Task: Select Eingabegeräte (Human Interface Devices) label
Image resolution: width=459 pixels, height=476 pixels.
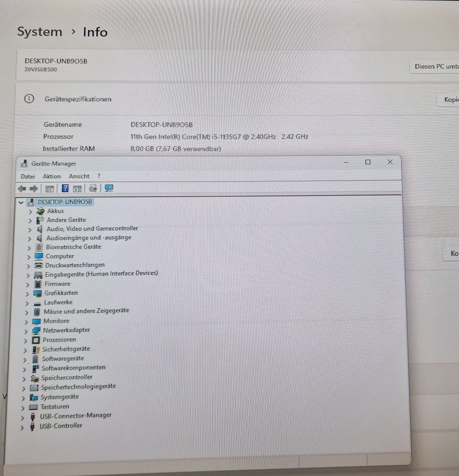Action: [101, 274]
